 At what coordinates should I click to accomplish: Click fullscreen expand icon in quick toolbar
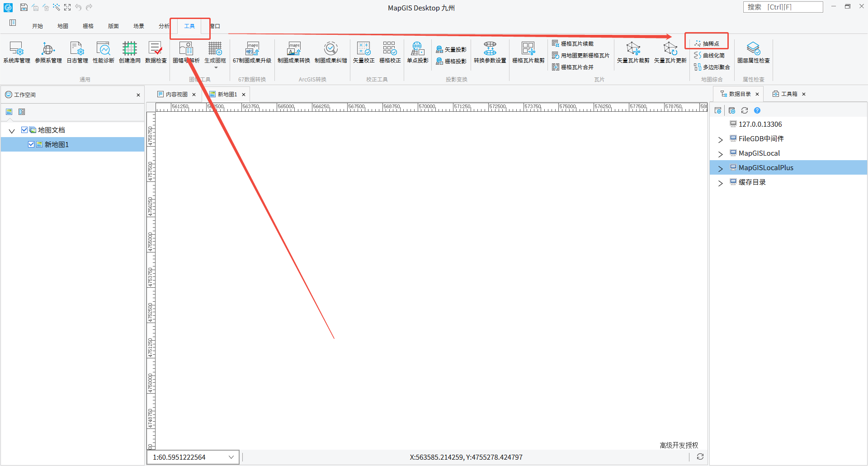coord(67,7)
